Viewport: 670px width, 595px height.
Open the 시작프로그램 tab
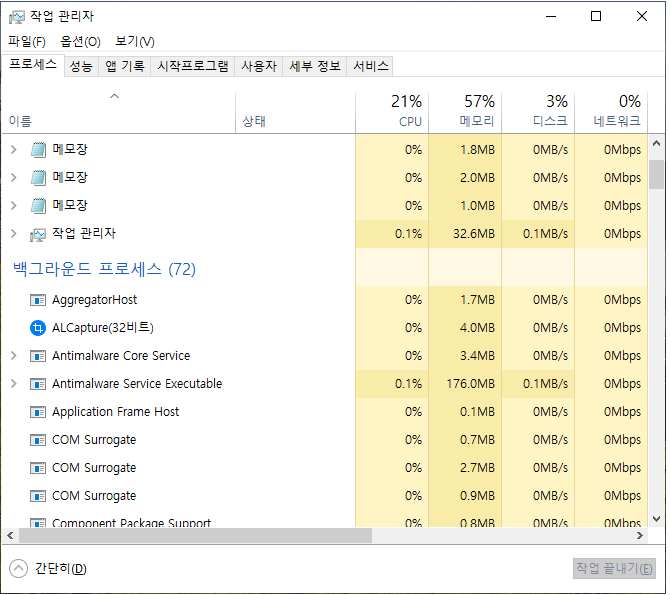coord(193,66)
